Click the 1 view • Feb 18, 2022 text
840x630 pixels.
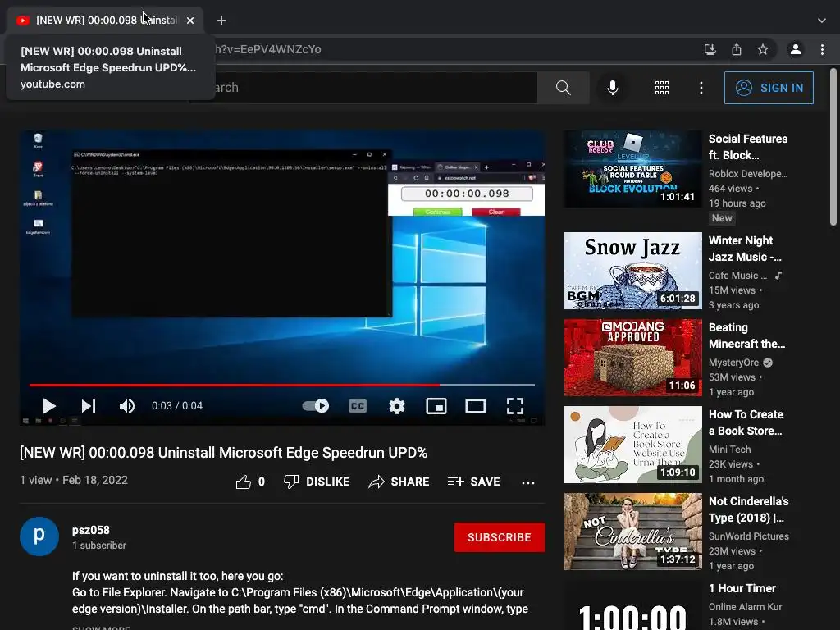[74, 480]
